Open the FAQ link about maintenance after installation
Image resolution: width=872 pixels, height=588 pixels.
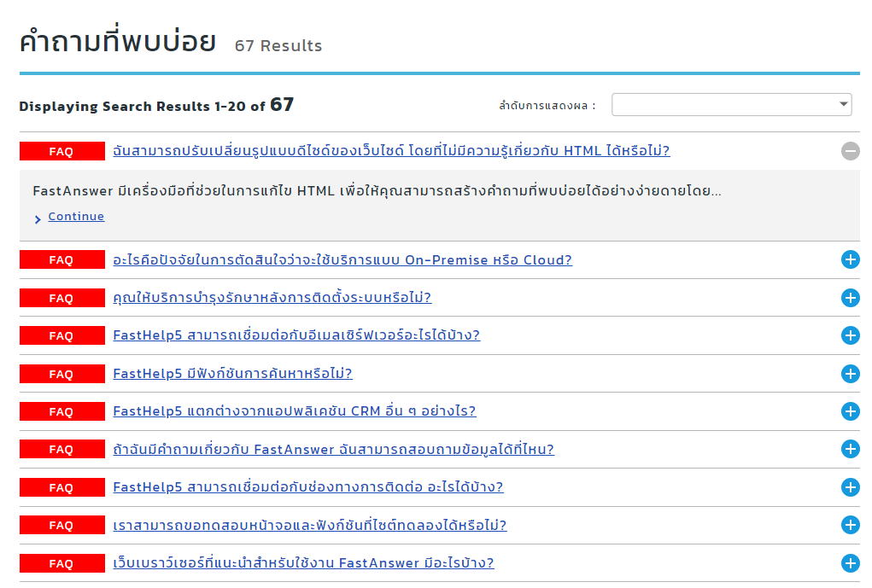click(x=271, y=298)
